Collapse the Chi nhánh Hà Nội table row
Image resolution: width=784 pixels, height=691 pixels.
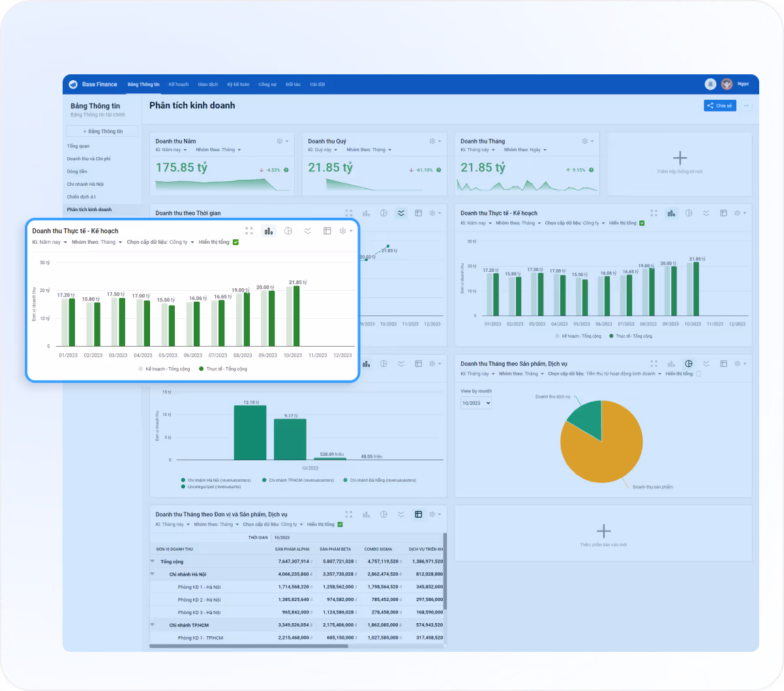coord(153,574)
